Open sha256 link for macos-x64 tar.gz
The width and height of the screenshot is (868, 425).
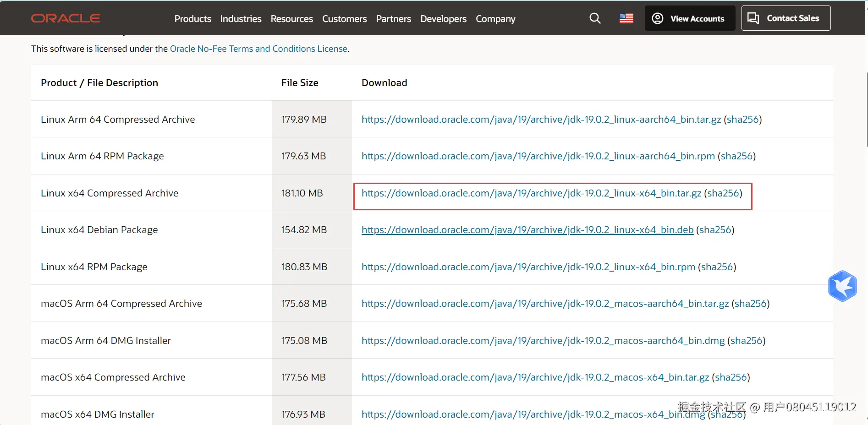731,377
